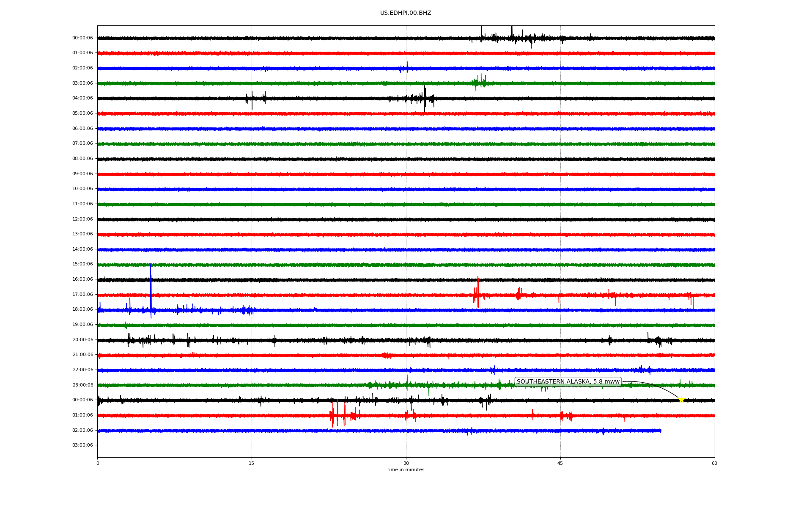Click the SOUTHEASTERN ALASKA 5.8 mww annotation
Viewport: 812px width, 508px height.
(568, 382)
